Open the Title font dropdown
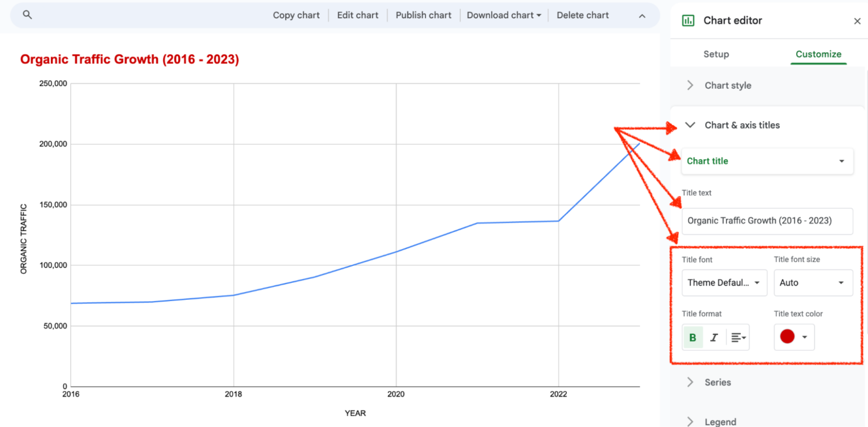Screen dimensions: 868x427 tap(724, 283)
